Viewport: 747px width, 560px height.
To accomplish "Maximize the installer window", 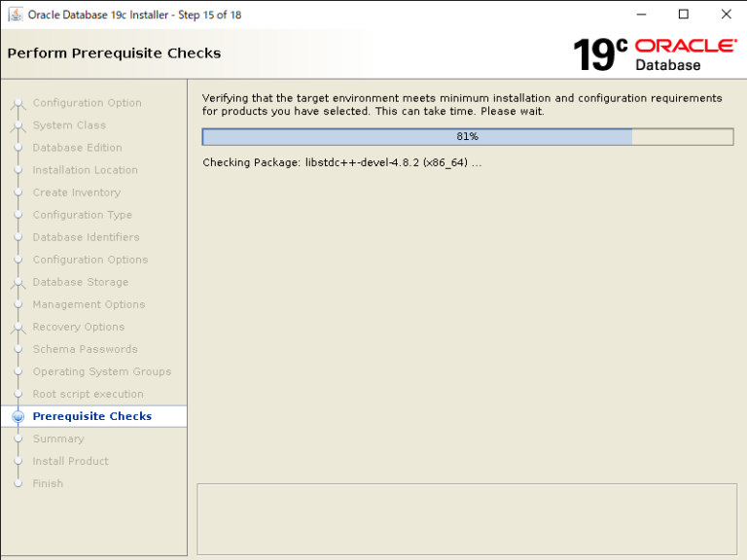I will tap(683, 15).
